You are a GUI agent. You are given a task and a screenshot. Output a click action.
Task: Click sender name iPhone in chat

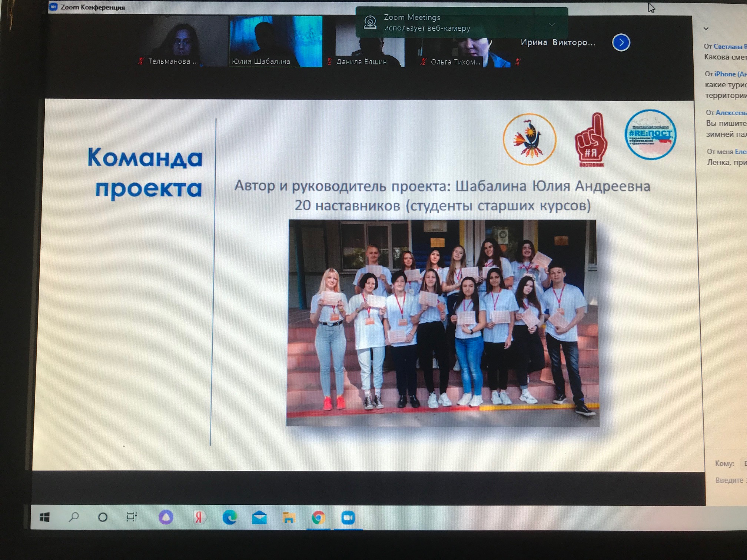pyautogui.click(x=730, y=74)
